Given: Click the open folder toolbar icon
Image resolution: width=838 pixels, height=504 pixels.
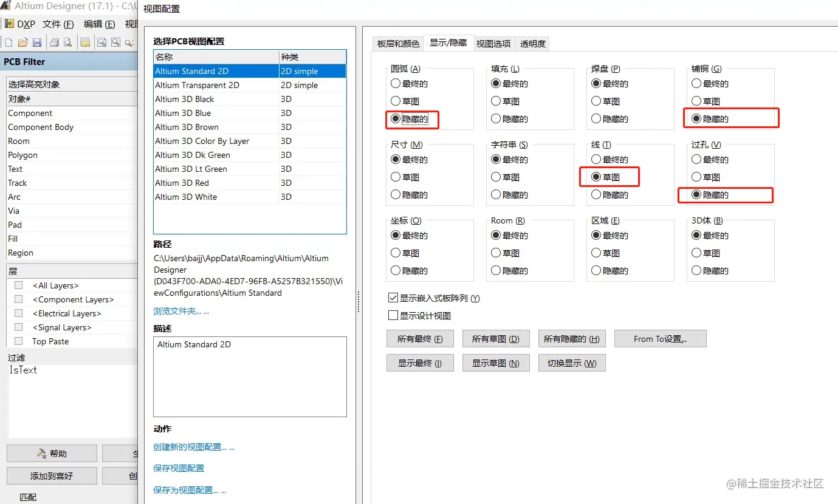Looking at the screenshot, I should pos(23,43).
